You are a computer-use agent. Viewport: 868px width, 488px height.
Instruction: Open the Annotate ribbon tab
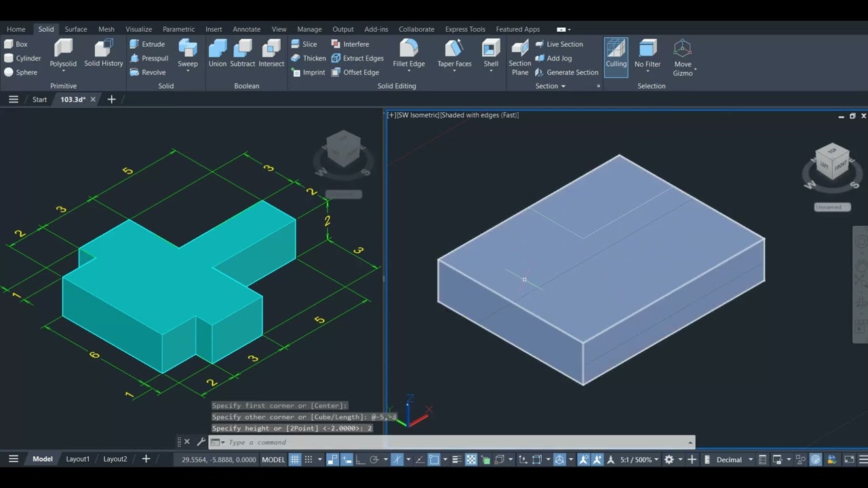tap(247, 29)
